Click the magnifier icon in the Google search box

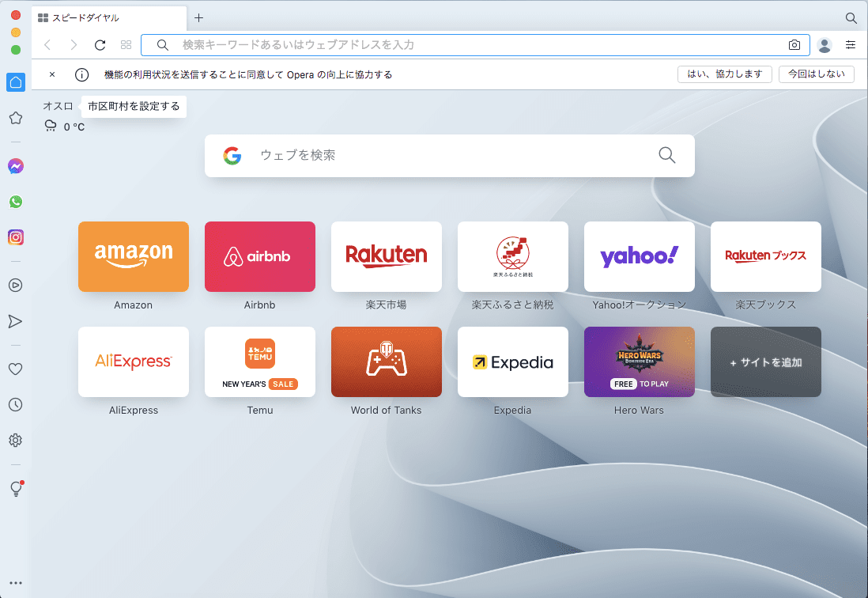pyautogui.click(x=667, y=155)
